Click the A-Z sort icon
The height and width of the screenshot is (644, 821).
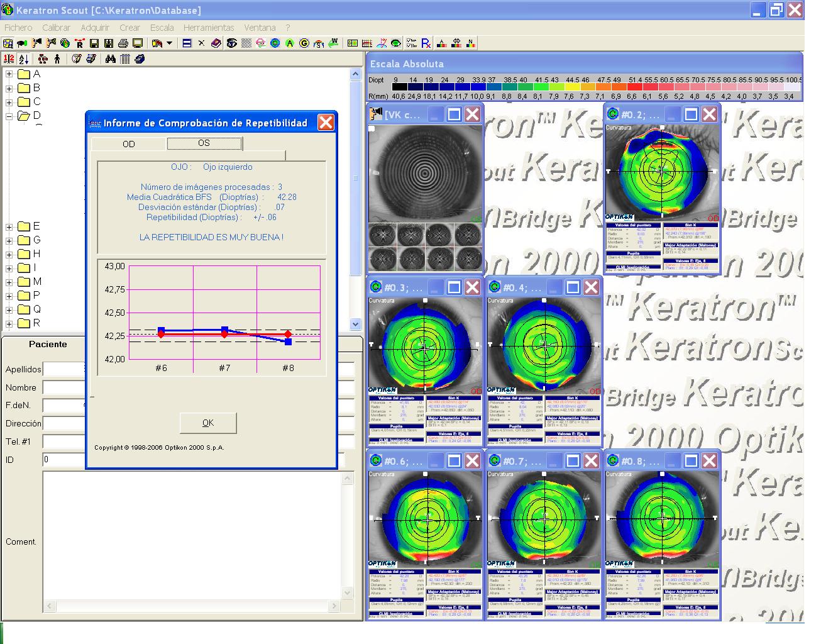24,59
